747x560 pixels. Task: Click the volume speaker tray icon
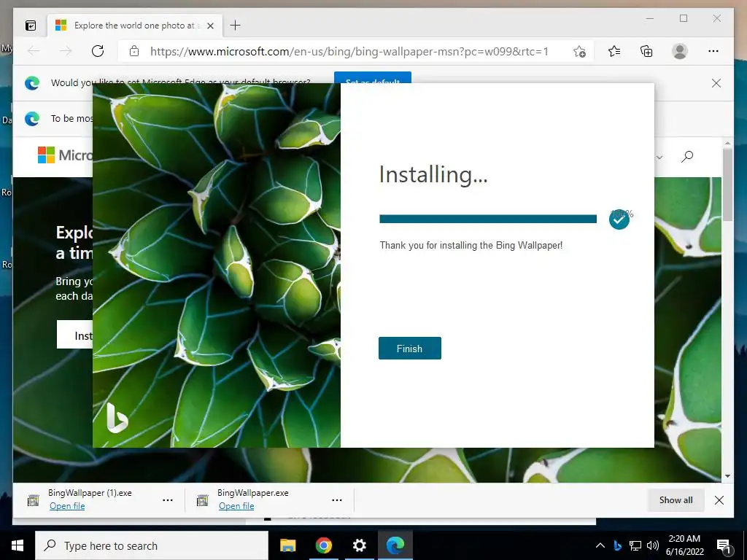click(x=653, y=545)
